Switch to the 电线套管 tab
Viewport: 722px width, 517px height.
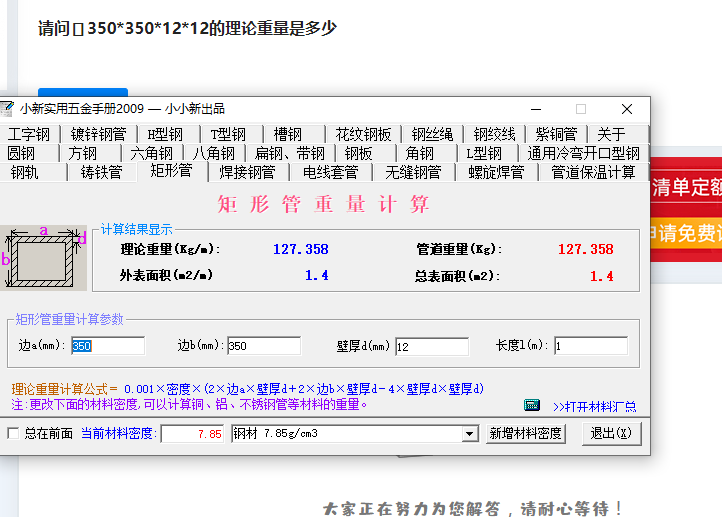(x=331, y=172)
